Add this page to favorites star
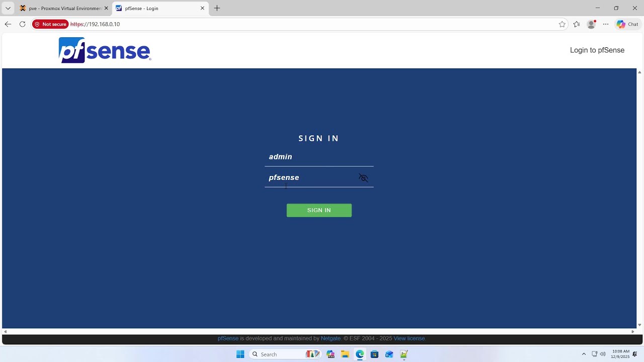The width and height of the screenshot is (644, 362). (562, 24)
